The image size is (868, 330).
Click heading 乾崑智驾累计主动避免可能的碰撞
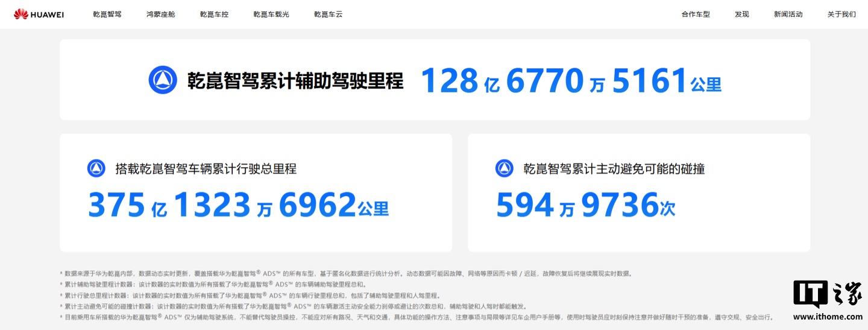pyautogui.click(x=614, y=168)
